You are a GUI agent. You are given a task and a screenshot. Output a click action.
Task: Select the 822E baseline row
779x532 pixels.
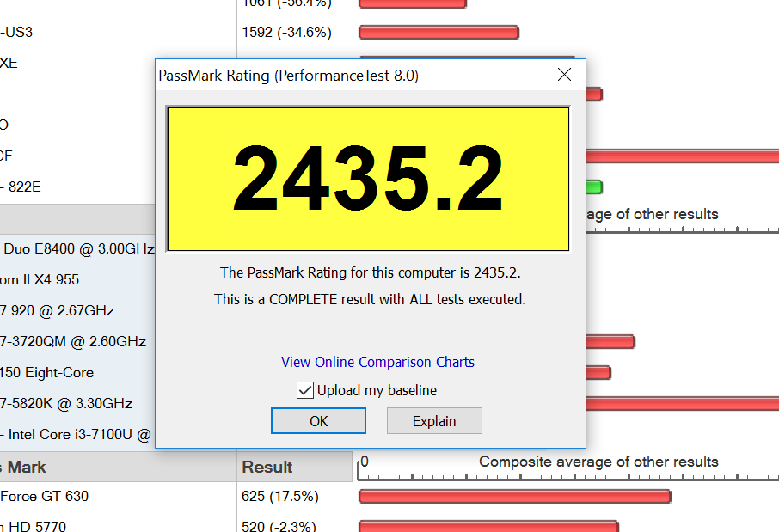tap(77, 187)
